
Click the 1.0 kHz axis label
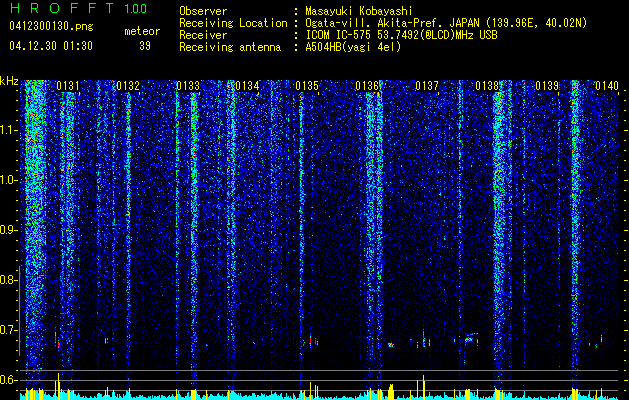[x=9, y=181]
